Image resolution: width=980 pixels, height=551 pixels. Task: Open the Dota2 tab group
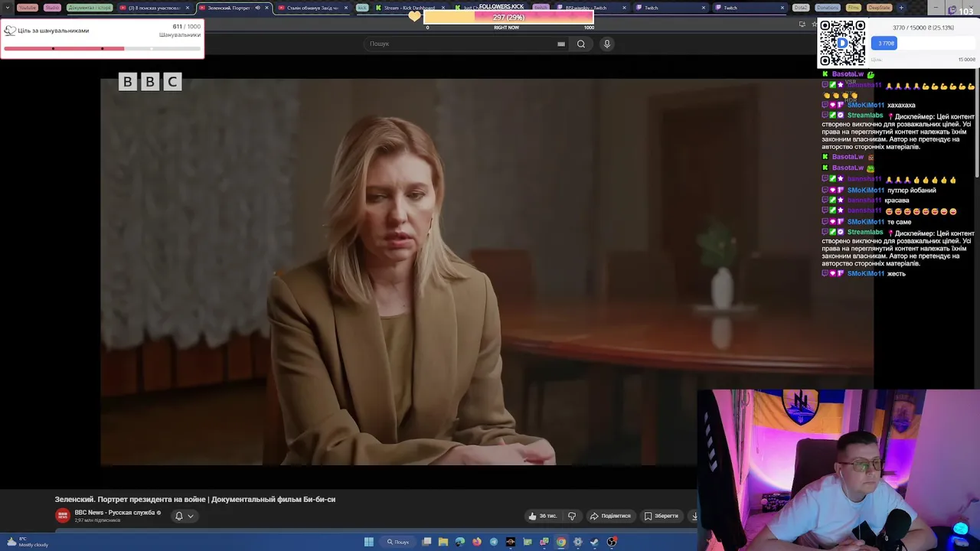[801, 8]
